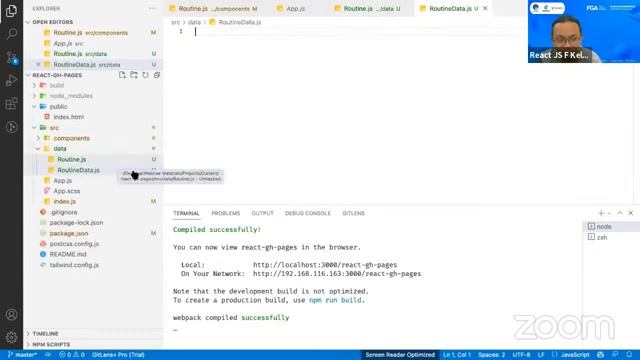Open Run and Debug view

[11, 80]
